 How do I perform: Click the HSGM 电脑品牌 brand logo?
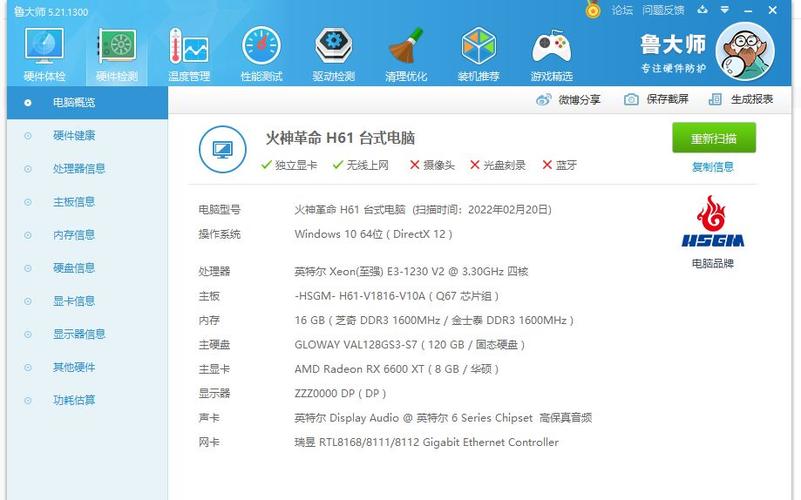pos(713,221)
